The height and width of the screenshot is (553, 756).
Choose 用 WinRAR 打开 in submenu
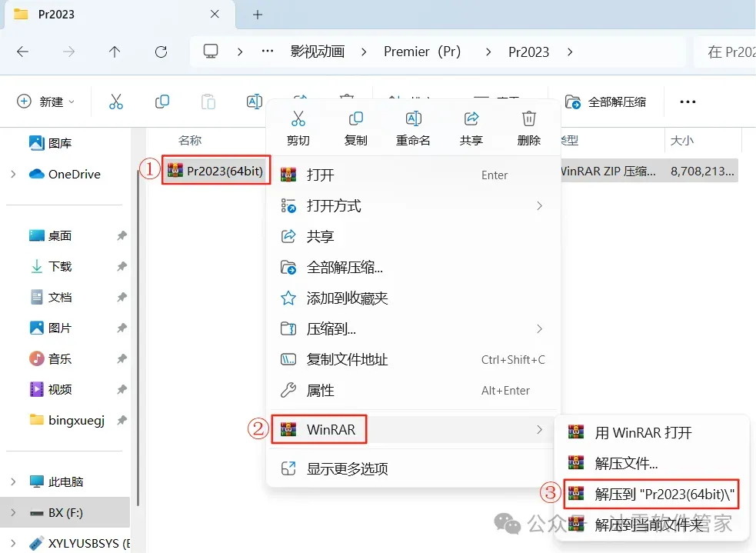tap(652, 432)
